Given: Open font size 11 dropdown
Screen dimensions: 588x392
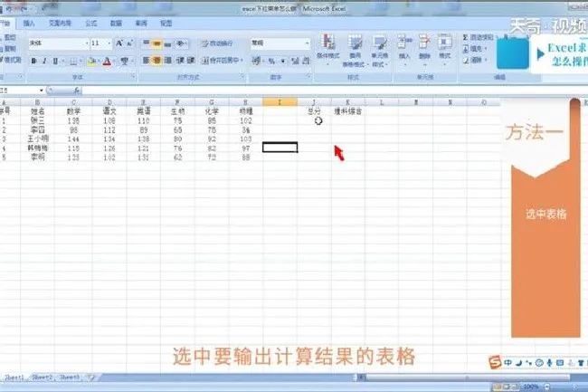Looking at the screenshot, I should pyautogui.click(x=109, y=43).
